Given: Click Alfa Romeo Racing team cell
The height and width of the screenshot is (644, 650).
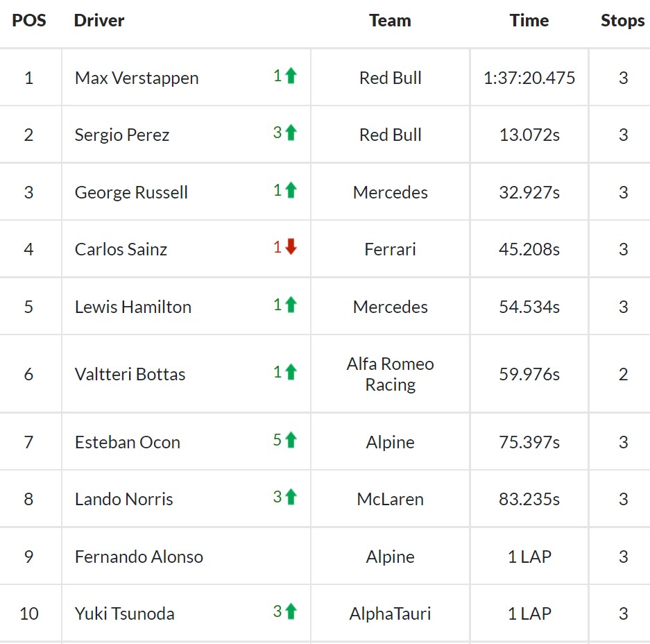Looking at the screenshot, I should [x=390, y=374].
